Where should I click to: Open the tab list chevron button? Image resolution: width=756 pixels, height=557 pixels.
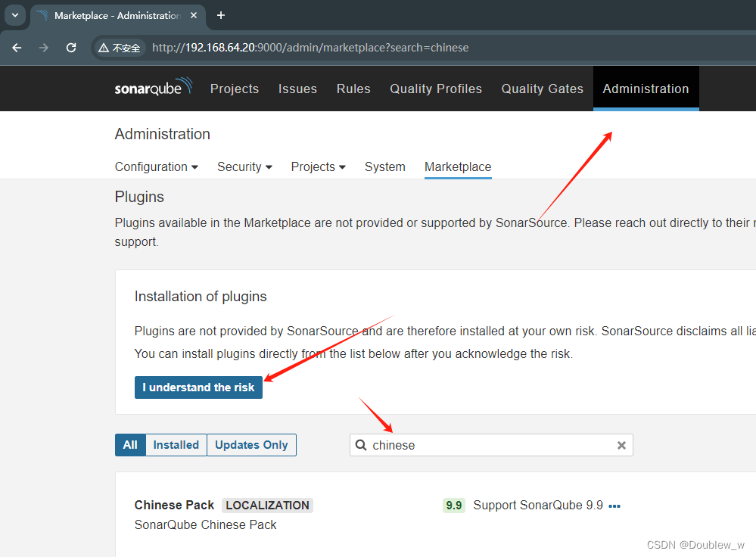(15, 15)
